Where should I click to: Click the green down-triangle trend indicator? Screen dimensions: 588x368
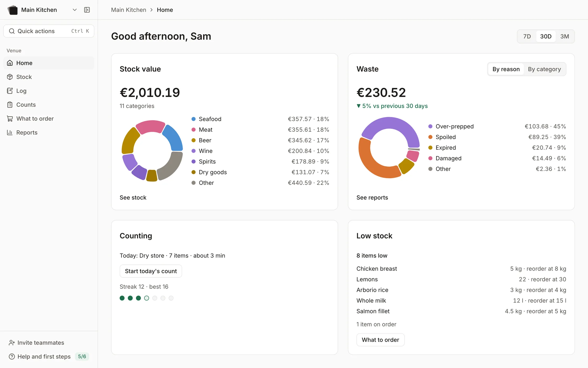click(359, 106)
